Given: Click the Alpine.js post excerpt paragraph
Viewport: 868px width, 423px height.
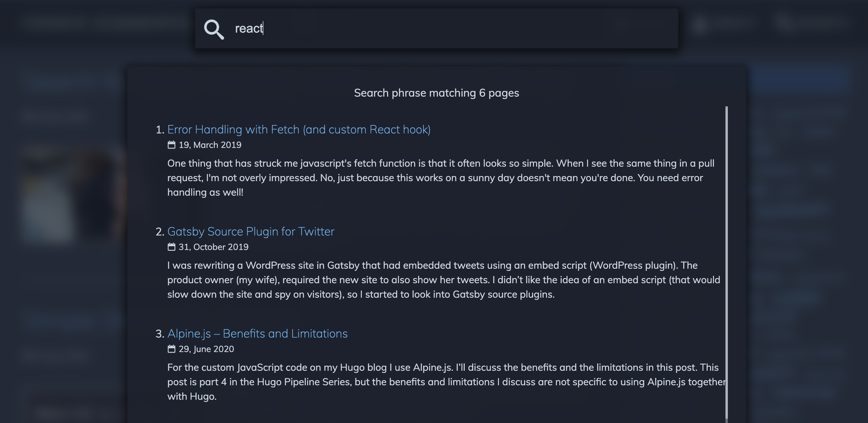Looking at the screenshot, I should [x=446, y=382].
